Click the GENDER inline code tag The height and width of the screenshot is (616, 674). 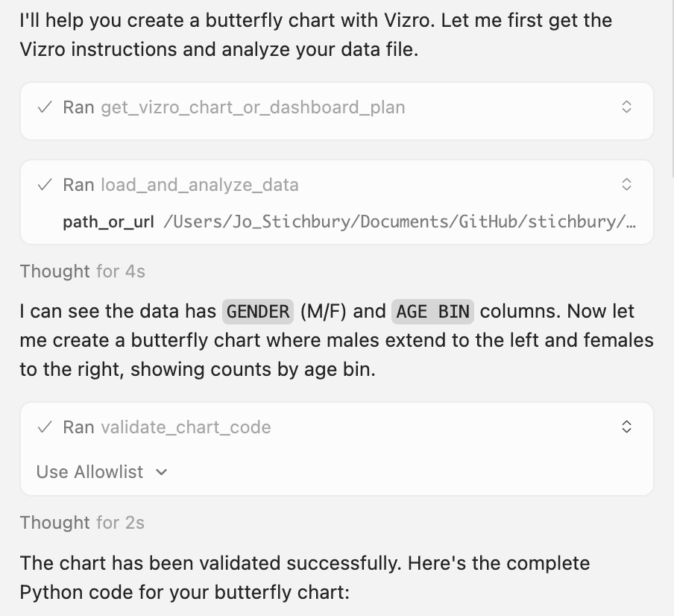258,311
